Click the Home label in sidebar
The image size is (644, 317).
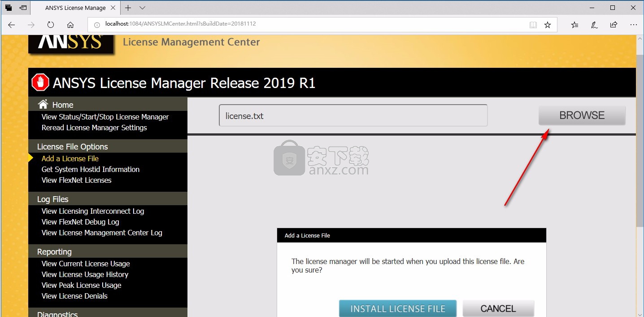[x=63, y=105]
